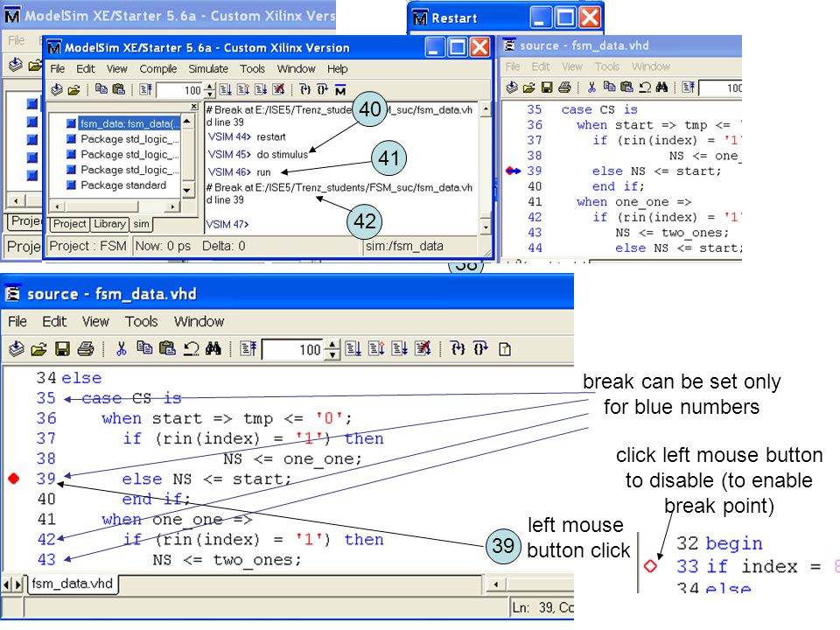This screenshot has width=840, height=630.
Task: Click the restart icon in lower source window
Action: pyautogui.click(x=248, y=349)
